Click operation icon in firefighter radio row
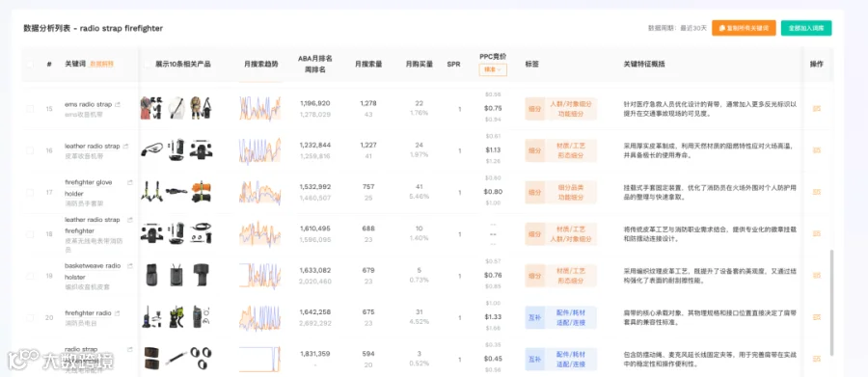Image resolution: width=868 pixels, height=377 pixels. 817,317
